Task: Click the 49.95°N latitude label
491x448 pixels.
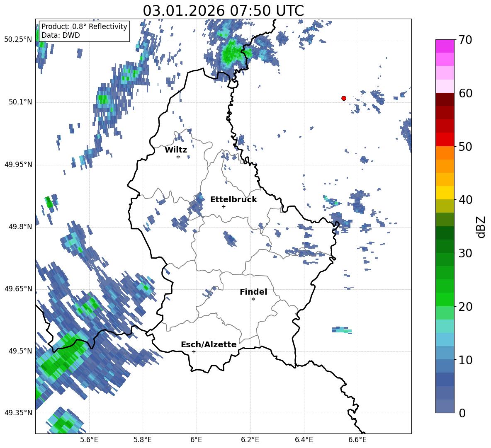Action: pos(18,164)
